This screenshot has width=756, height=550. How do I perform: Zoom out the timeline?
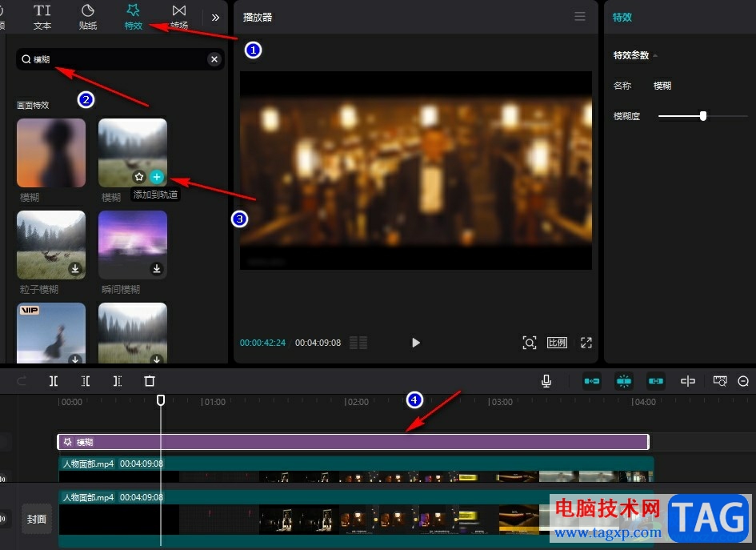point(743,381)
